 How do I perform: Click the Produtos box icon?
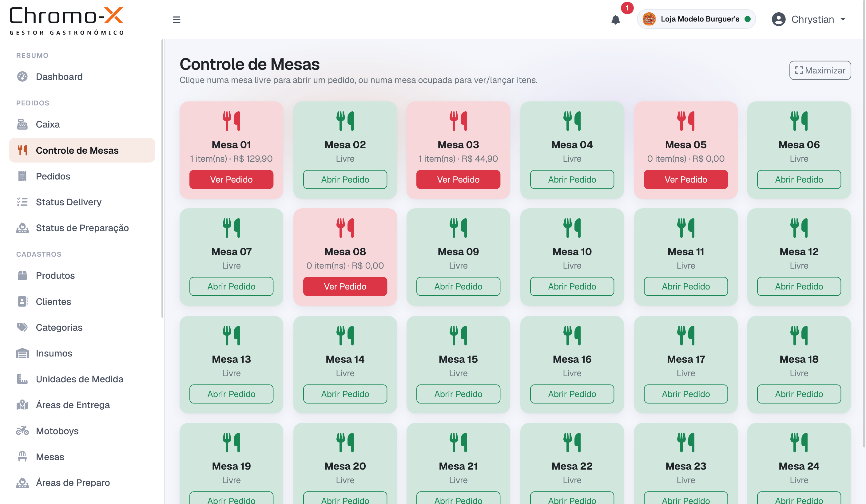22,275
